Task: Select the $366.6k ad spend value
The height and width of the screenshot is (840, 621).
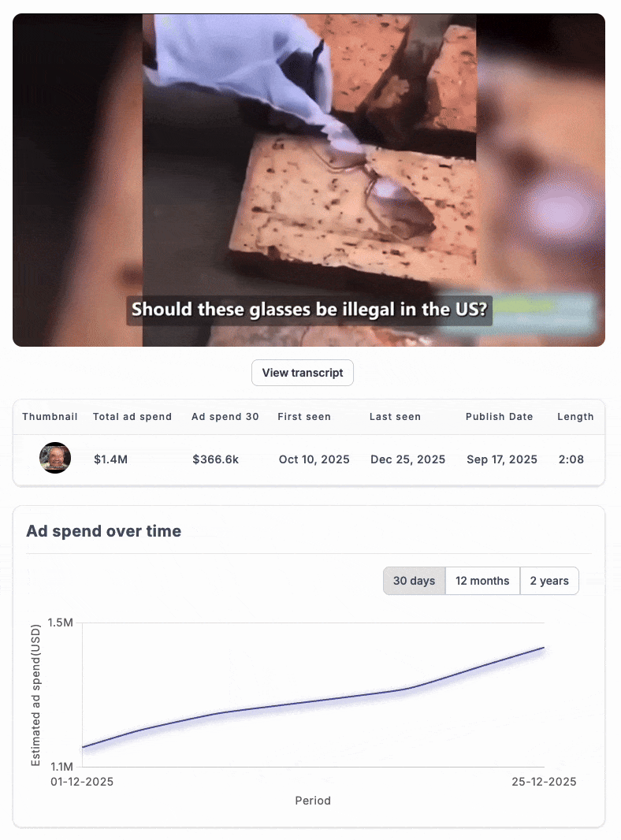Action: point(215,459)
